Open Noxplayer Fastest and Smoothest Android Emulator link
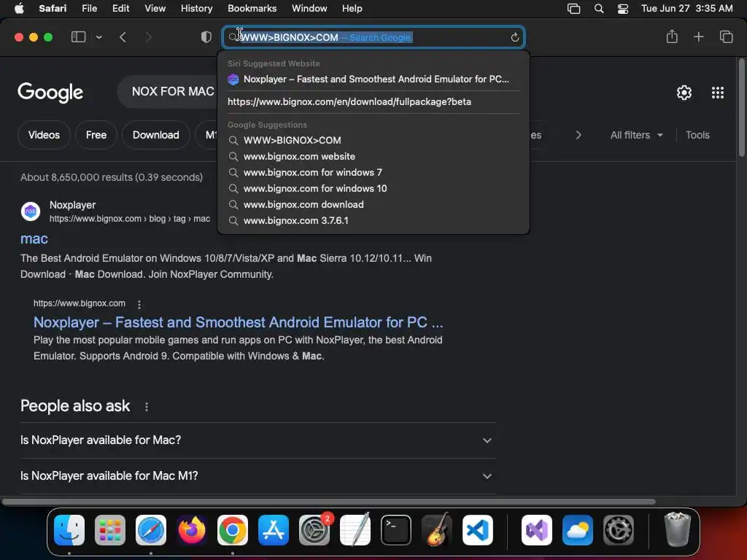The image size is (747, 560). click(239, 322)
